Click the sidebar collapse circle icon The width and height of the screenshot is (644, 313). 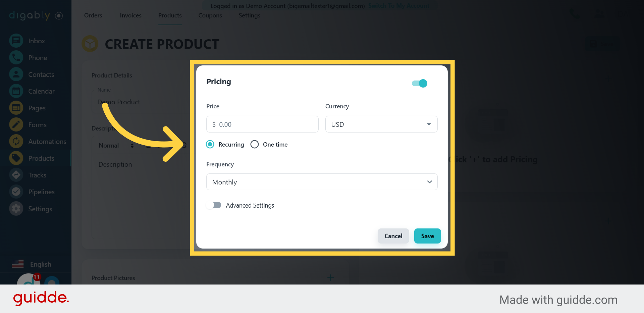[x=59, y=15]
